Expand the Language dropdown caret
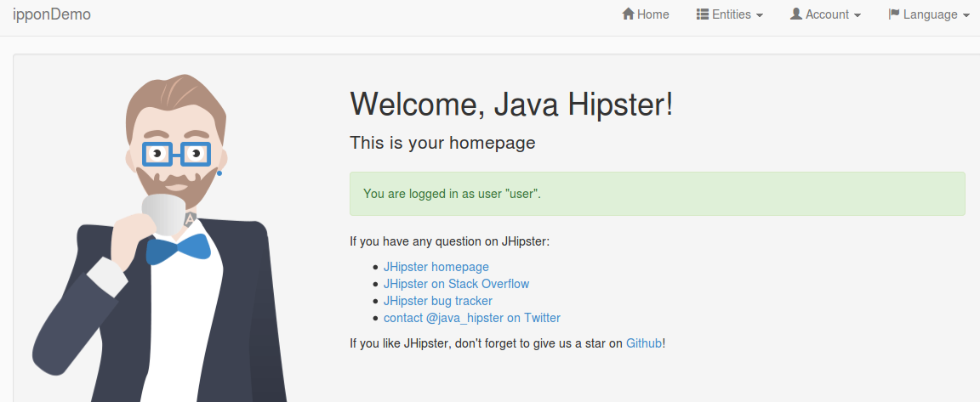The height and width of the screenshot is (402, 980). pyautogui.click(x=966, y=15)
